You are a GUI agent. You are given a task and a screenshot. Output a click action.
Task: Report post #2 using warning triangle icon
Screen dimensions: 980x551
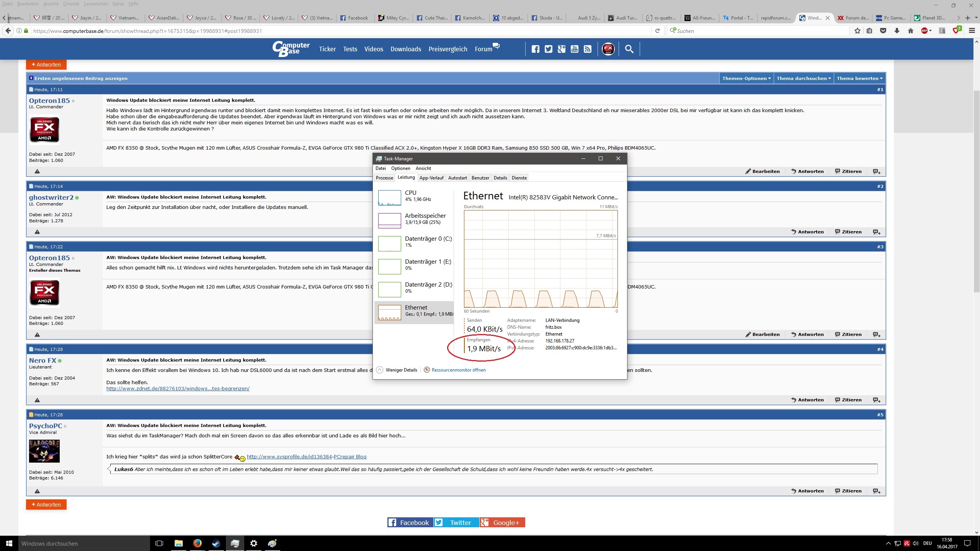(x=37, y=232)
